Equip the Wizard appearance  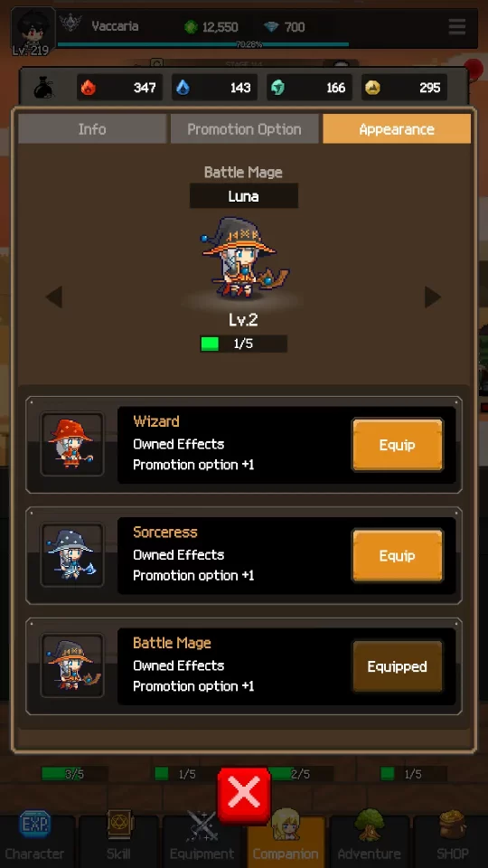point(398,445)
